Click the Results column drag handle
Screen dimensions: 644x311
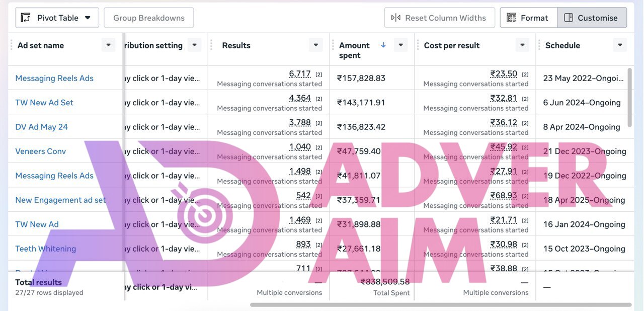pyautogui.click(x=211, y=45)
